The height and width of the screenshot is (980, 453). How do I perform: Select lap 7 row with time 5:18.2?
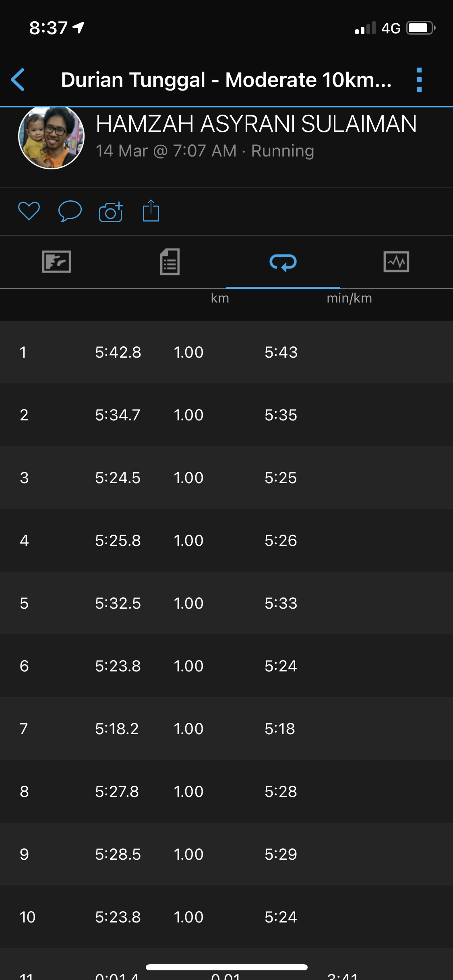coord(226,729)
